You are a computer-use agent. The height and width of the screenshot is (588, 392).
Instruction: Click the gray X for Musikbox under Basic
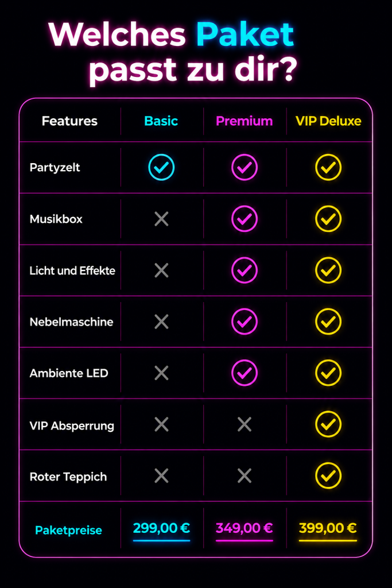point(161,219)
